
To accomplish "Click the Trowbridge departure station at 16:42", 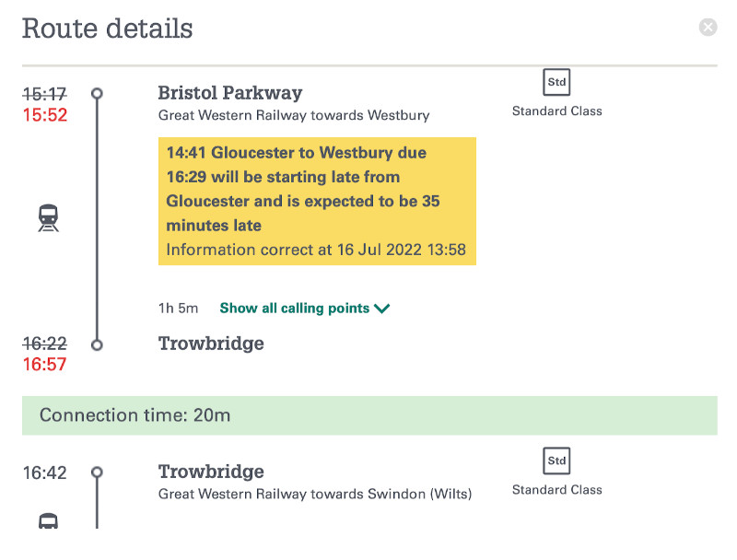I will tap(211, 472).
